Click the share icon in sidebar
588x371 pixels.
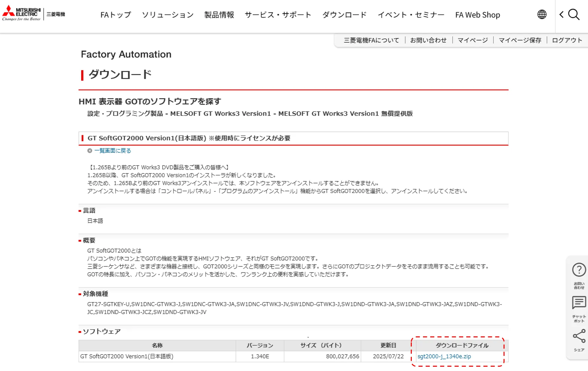tap(579, 336)
